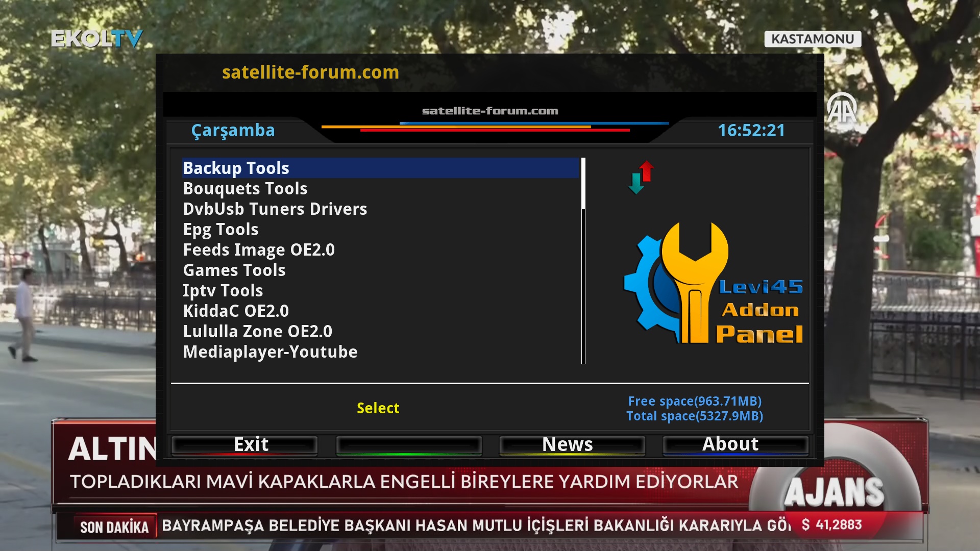Viewport: 980px width, 551px height.
Task: Click the KASTAMONU location badge
Action: 813,39
